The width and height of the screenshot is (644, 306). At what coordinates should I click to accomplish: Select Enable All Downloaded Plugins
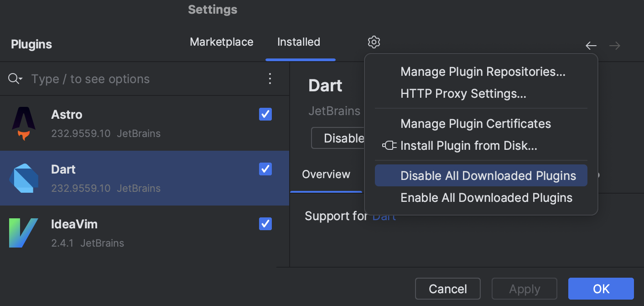coord(486,197)
